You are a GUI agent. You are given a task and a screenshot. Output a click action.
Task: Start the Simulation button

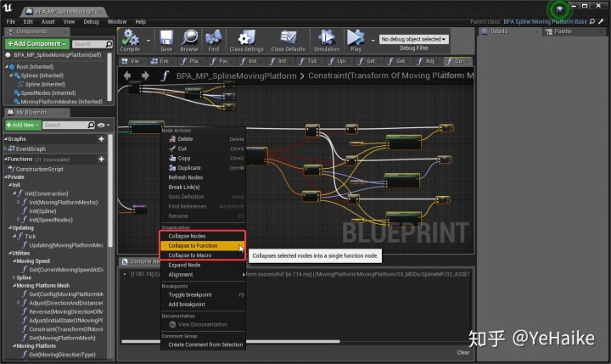[327, 41]
